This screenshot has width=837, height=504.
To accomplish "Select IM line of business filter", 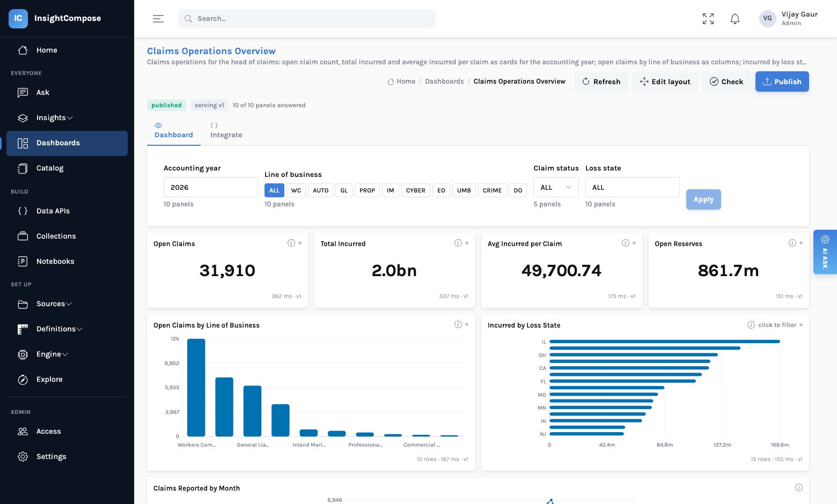I will [391, 190].
